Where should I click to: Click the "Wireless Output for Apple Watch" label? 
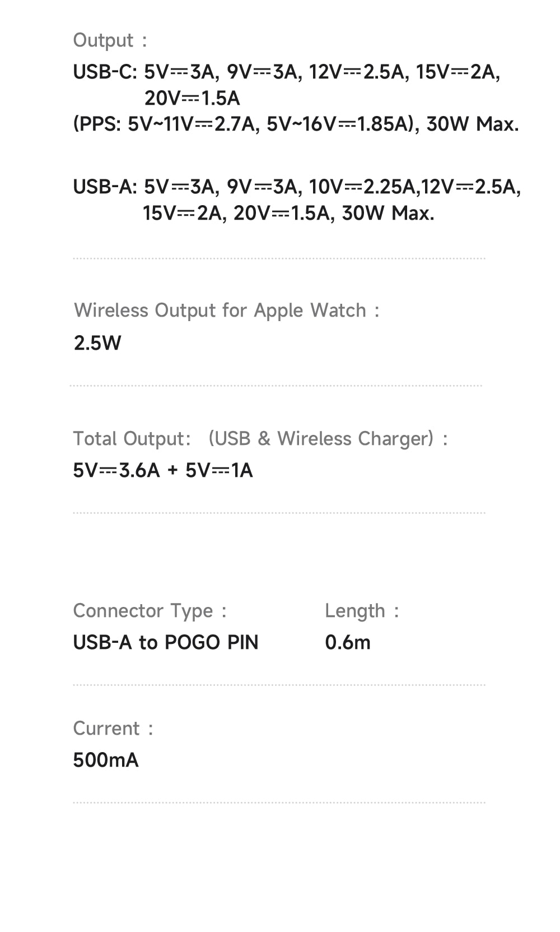226,310
